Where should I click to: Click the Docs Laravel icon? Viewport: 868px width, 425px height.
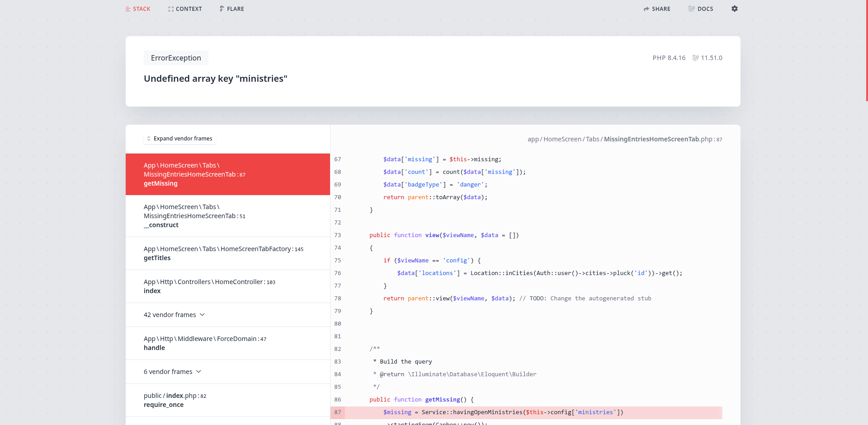(692, 9)
